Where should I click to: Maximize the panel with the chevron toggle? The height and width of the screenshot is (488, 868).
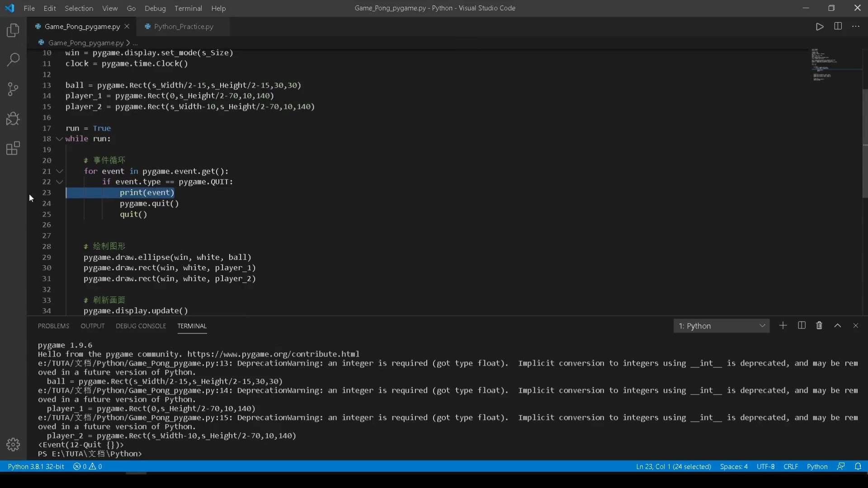(x=837, y=325)
